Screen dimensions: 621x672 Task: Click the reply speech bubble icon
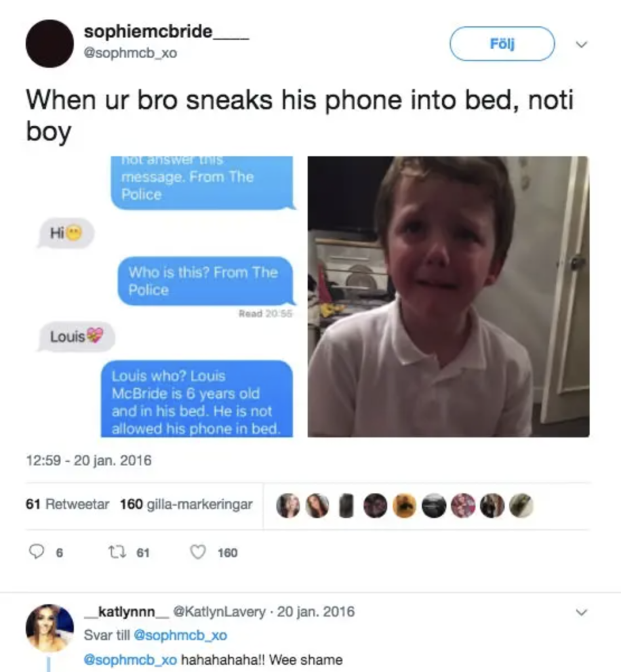pos(37,551)
